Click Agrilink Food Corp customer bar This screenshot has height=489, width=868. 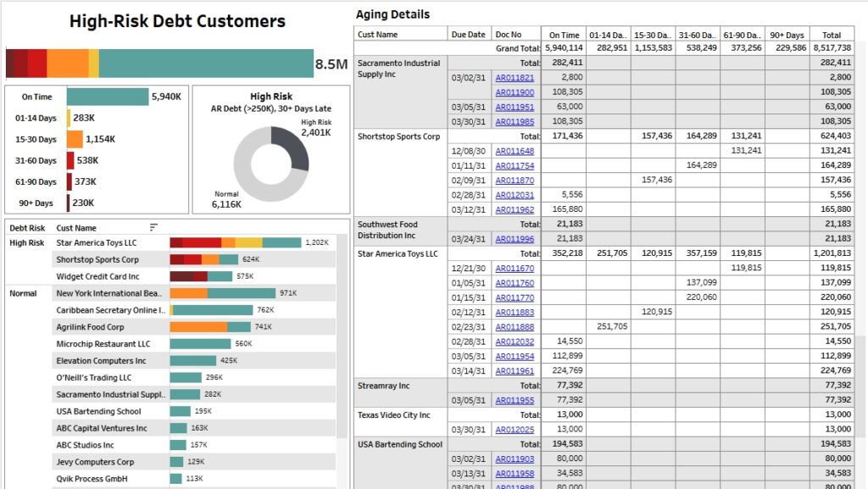point(209,327)
